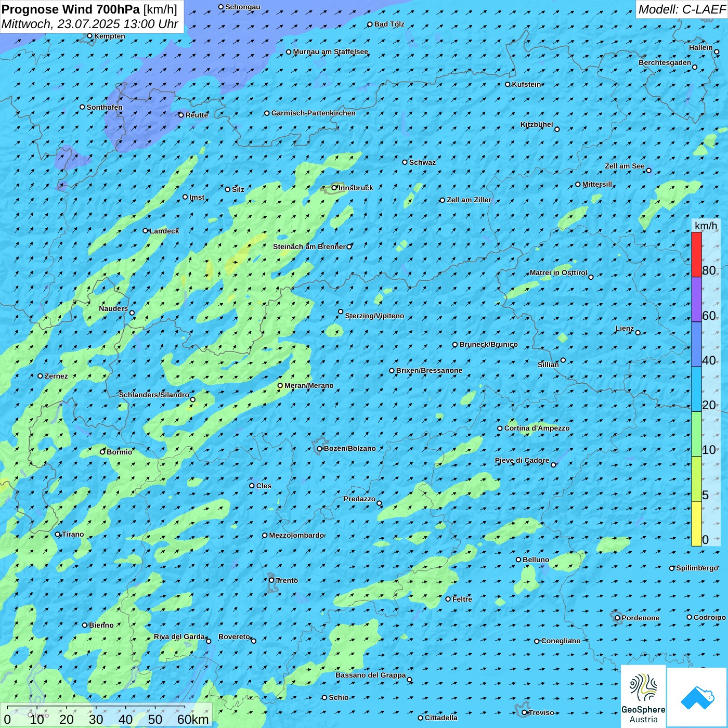
Task: Click the Spilimbergo label
Action: pyautogui.click(x=697, y=568)
